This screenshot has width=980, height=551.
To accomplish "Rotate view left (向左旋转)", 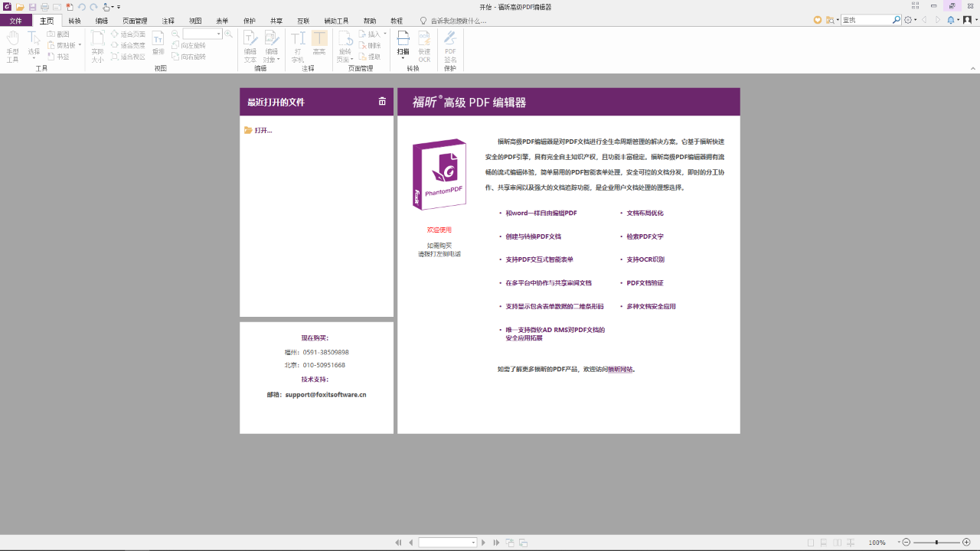I will click(188, 45).
